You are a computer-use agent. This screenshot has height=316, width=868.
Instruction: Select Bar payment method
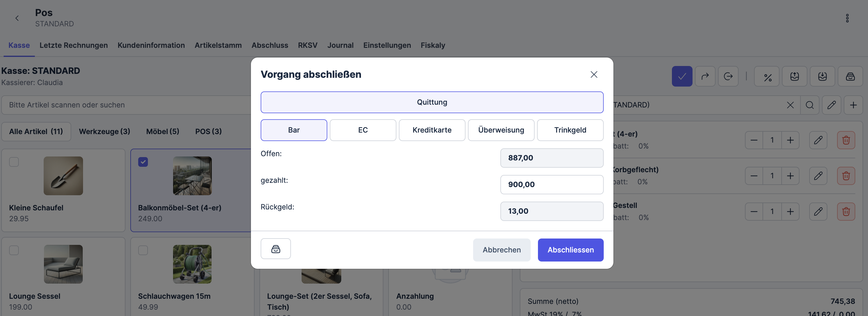(x=293, y=130)
